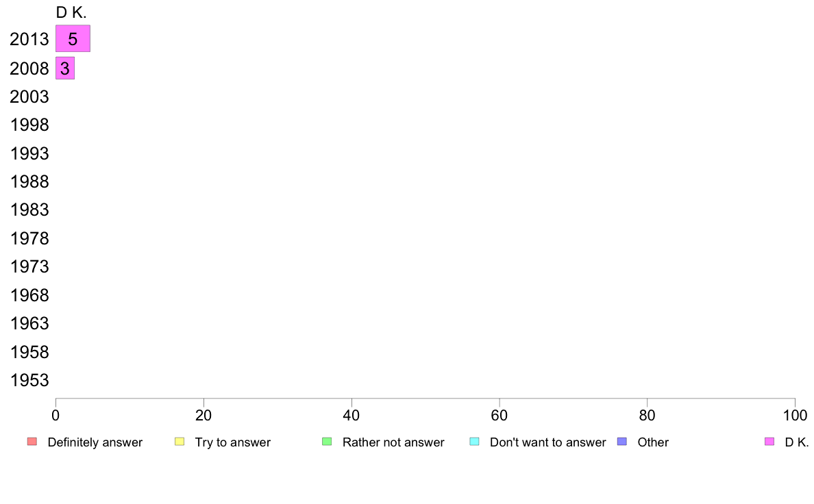814x504 pixels.
Task: Select the Other legend label
Action: (653, 442)
